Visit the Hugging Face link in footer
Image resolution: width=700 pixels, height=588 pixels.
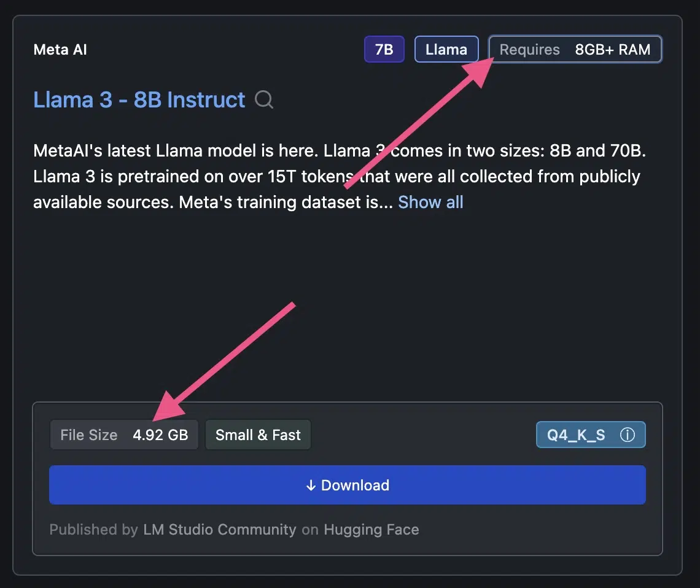tap(371, 530)
